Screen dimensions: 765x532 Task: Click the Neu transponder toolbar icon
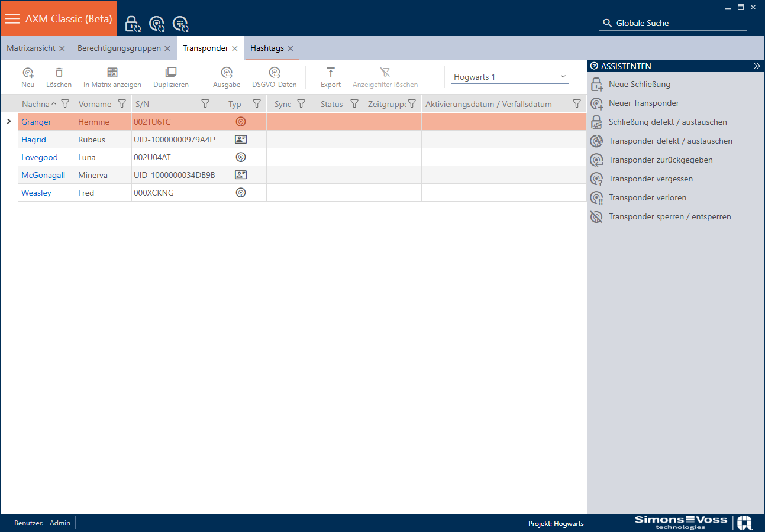click(x=28, y=73)
